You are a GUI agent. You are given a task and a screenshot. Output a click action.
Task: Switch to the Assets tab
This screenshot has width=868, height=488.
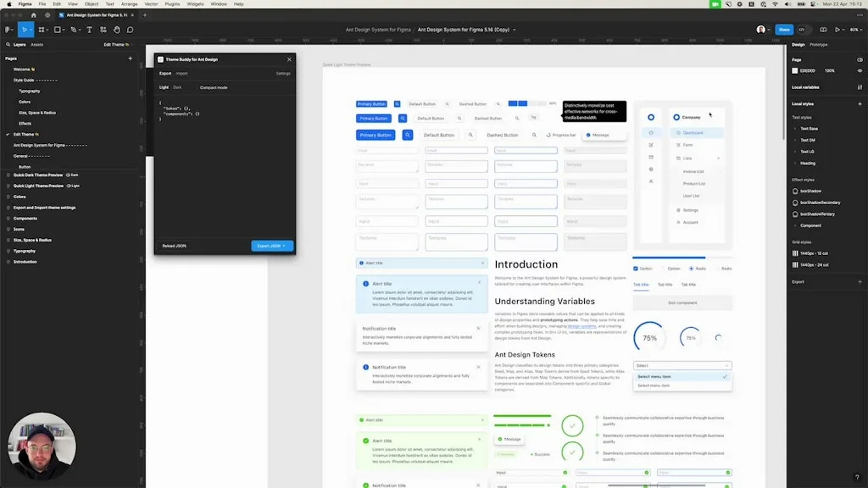pos(37,44)
